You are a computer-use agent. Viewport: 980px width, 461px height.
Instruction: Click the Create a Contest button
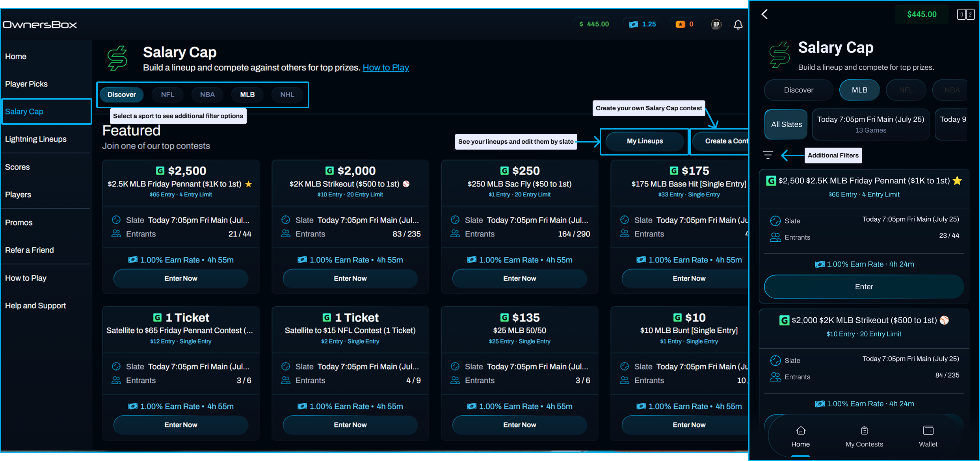[721, 141]
